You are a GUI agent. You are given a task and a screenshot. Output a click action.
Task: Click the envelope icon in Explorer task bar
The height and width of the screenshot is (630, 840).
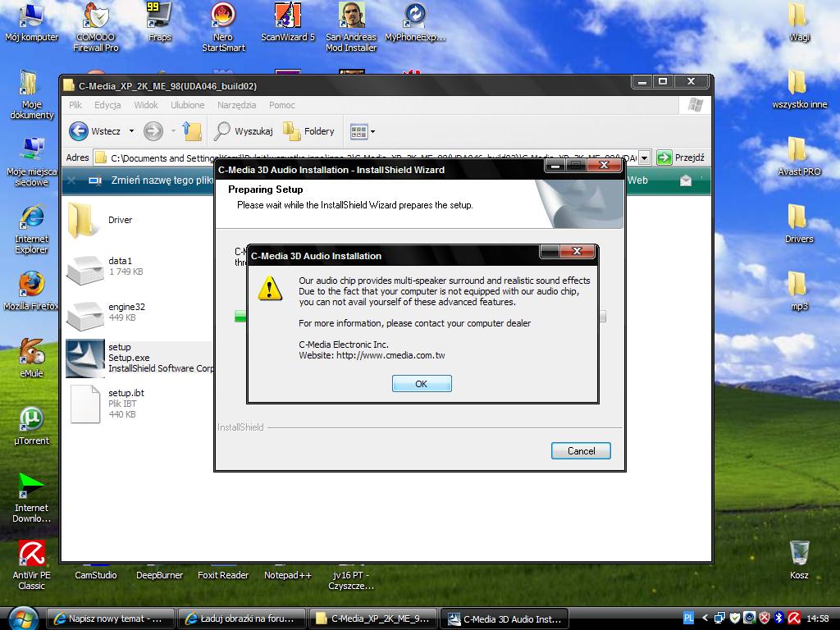[x=686, y=180]
